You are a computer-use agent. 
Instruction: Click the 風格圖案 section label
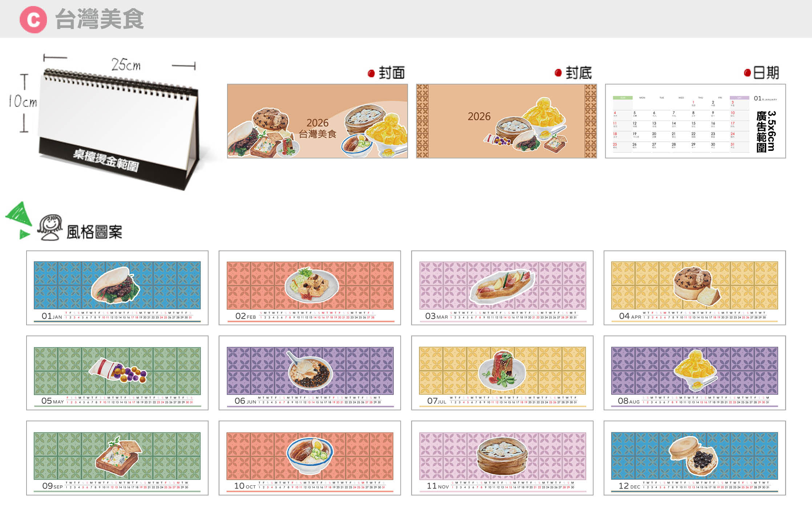coord(94,232)
